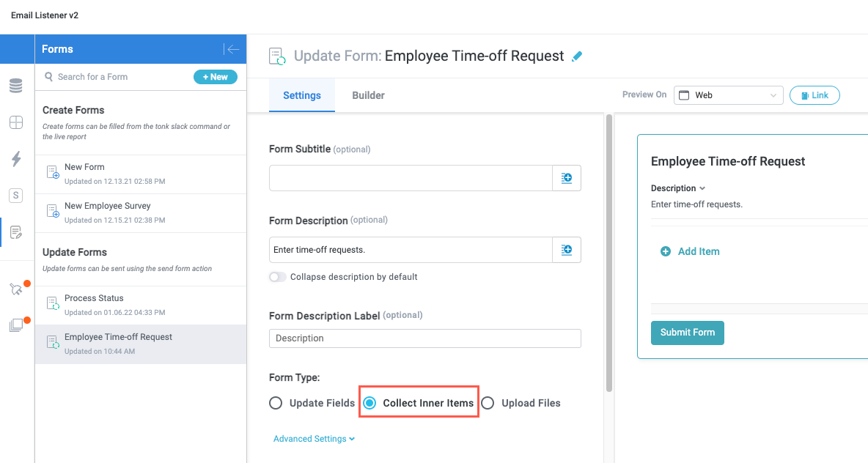Click the boxed S sidebar icon
The image size is (868, 463).
point(15,196)
